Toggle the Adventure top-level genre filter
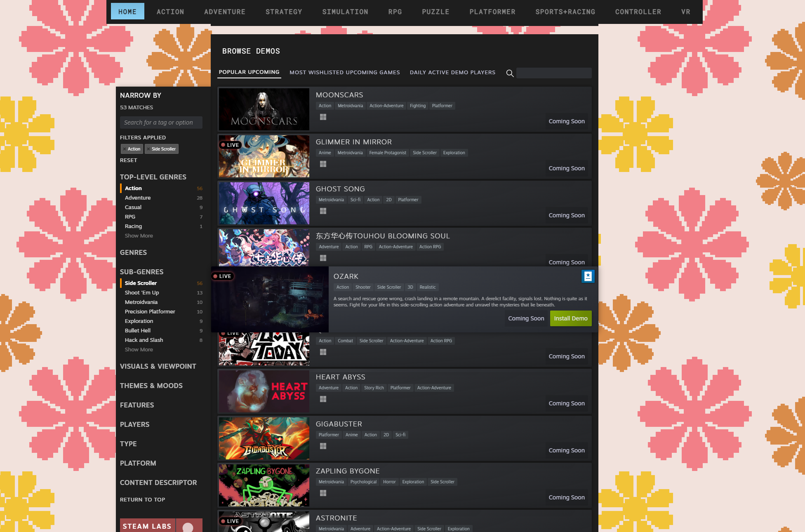 pyautogui.click(x=138, y=198)
